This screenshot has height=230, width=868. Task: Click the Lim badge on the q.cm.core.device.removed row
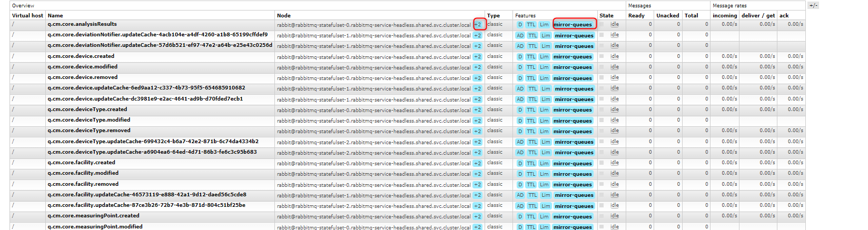tap(544, 78)
